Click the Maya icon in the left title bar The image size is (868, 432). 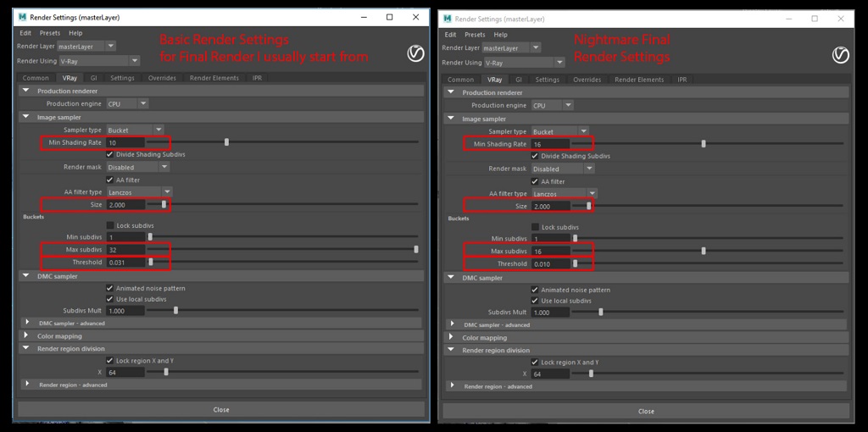[x=22, y=17]
